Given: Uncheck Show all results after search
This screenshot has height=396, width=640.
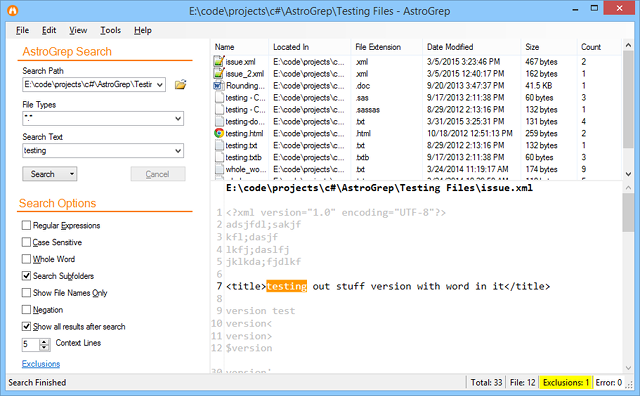Looking at the screenshot, I should (x=26, y=327).
